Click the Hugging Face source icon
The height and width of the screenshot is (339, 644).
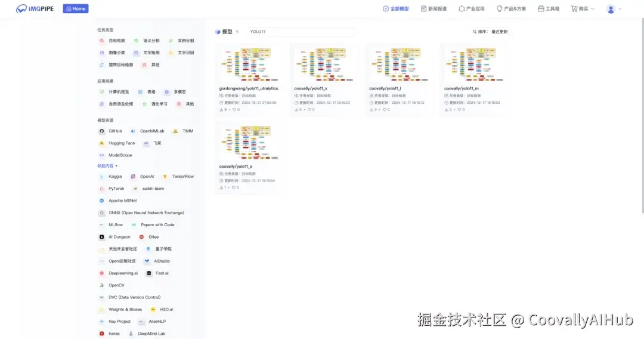(101, 143)
